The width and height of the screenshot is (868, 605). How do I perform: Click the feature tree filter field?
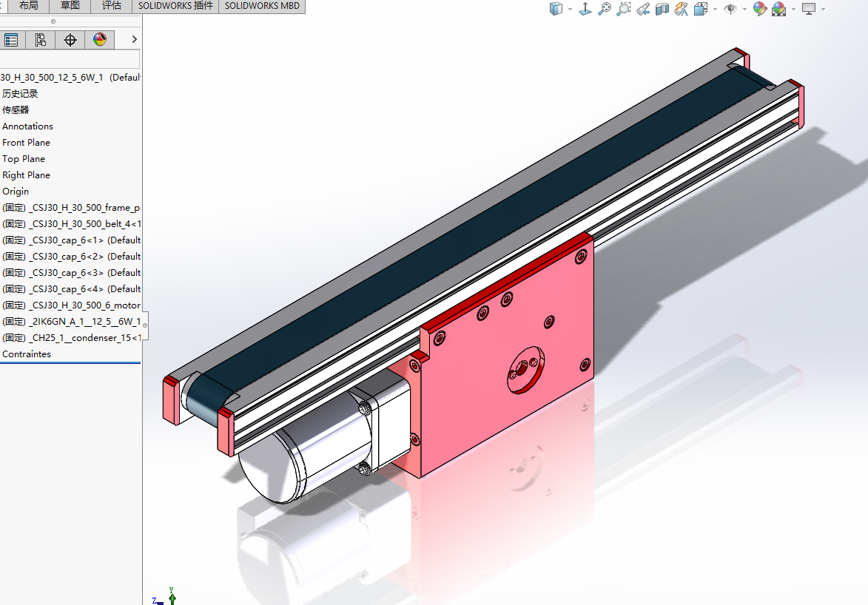pos(70,59)
